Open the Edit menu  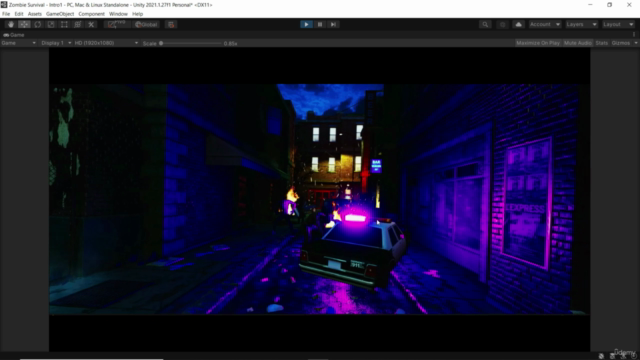[19, 14]
